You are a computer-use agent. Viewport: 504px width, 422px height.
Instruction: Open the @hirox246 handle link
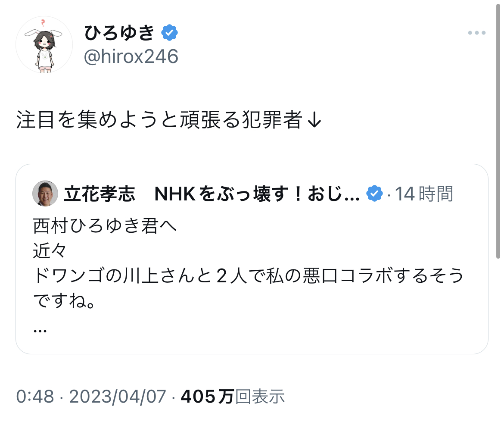(131, 56)
